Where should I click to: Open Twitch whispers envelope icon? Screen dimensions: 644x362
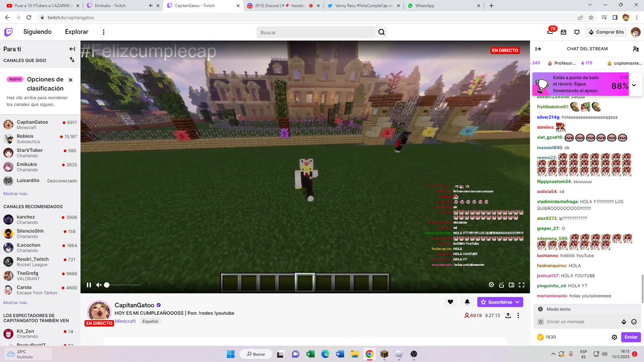pyautogui.click(x=563, y=32)
